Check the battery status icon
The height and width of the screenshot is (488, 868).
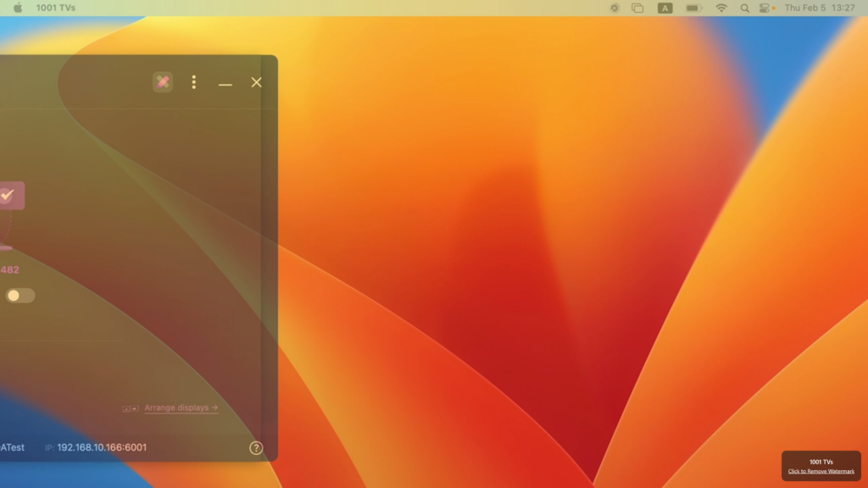693,8
